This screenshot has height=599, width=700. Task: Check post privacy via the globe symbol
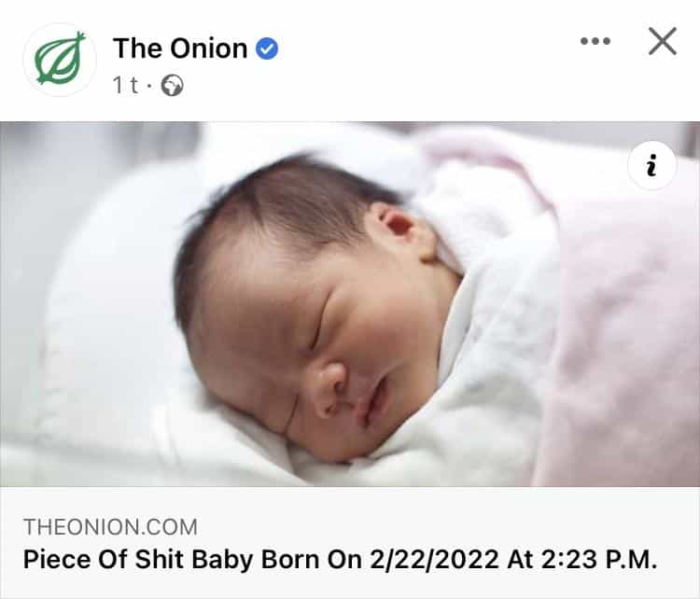click(173, 86)
